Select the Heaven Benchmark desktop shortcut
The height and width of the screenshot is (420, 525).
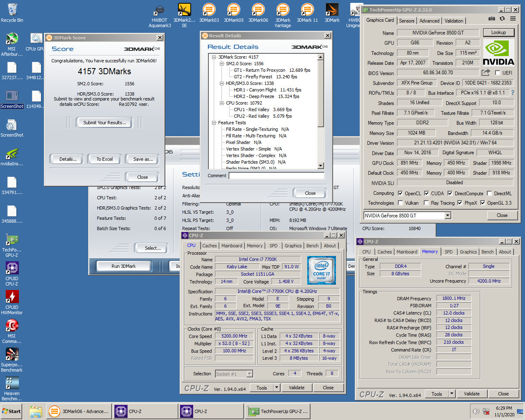(12, 389)
